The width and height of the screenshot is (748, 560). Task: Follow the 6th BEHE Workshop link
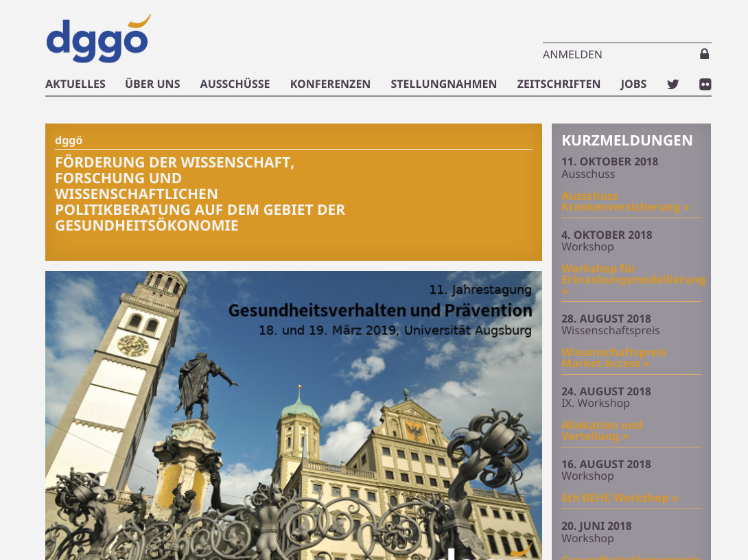(x=619, y=498)
